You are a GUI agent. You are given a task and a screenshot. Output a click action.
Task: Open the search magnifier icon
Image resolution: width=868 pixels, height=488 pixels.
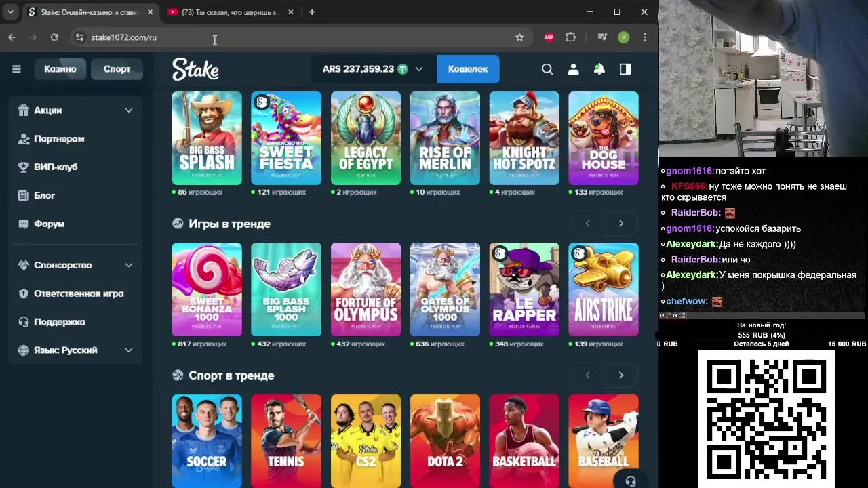[547, 69]
